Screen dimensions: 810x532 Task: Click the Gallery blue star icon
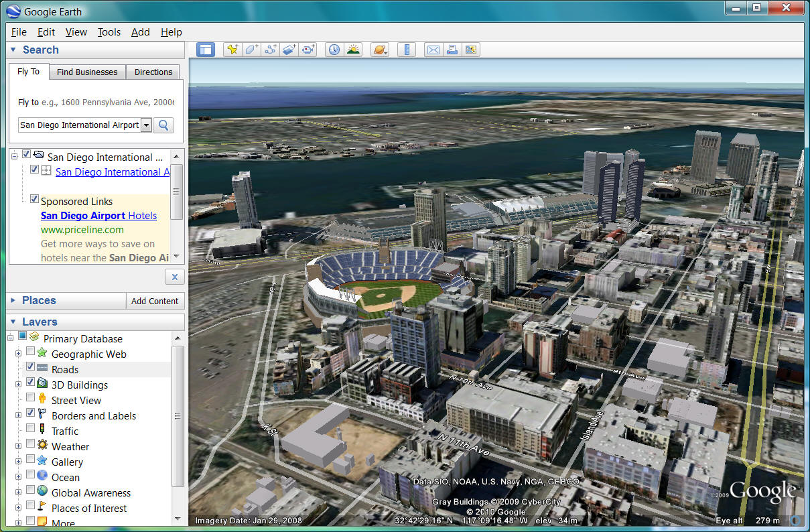coord(42,461)
